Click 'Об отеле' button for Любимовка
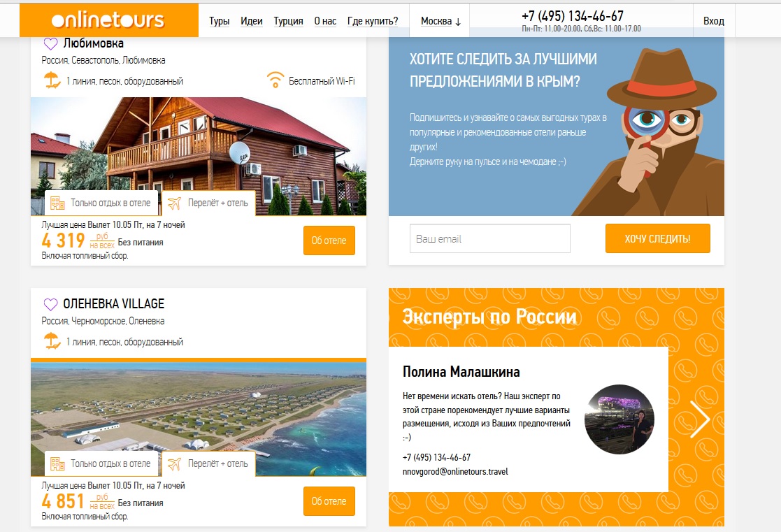Screen dimensions: 781x532 [329, 240]
